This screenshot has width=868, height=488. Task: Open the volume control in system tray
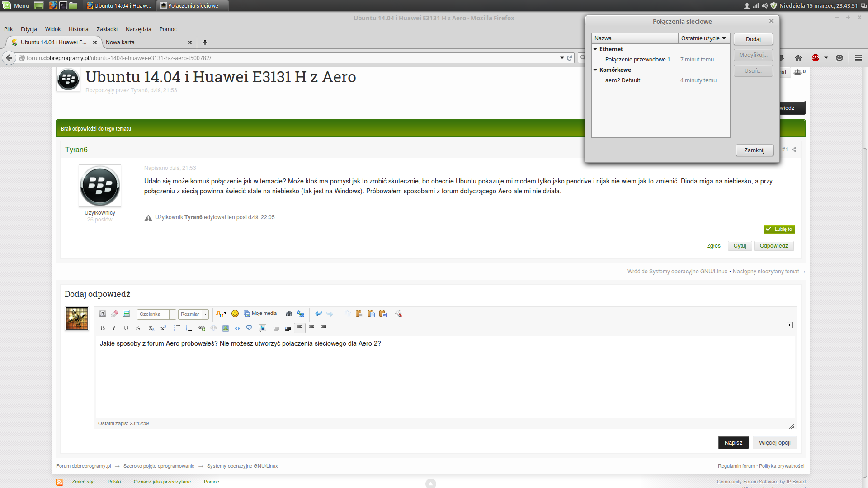point(764,6)
